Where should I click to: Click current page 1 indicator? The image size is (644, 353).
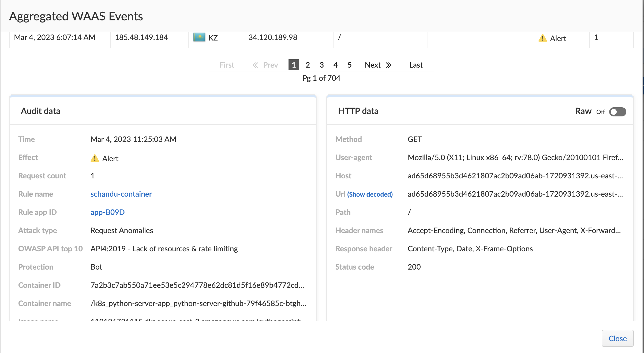(x=294, y=65)
